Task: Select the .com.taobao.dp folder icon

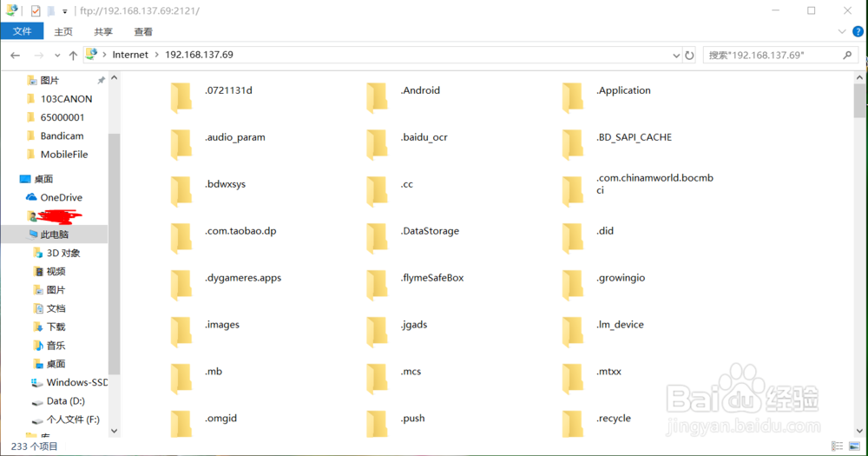Action: coord(181,238)
